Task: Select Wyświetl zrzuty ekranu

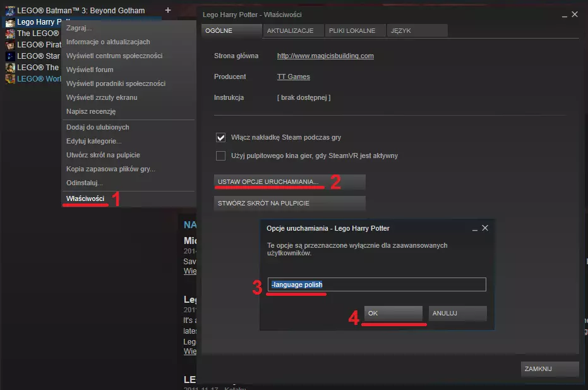Action: 129,97
